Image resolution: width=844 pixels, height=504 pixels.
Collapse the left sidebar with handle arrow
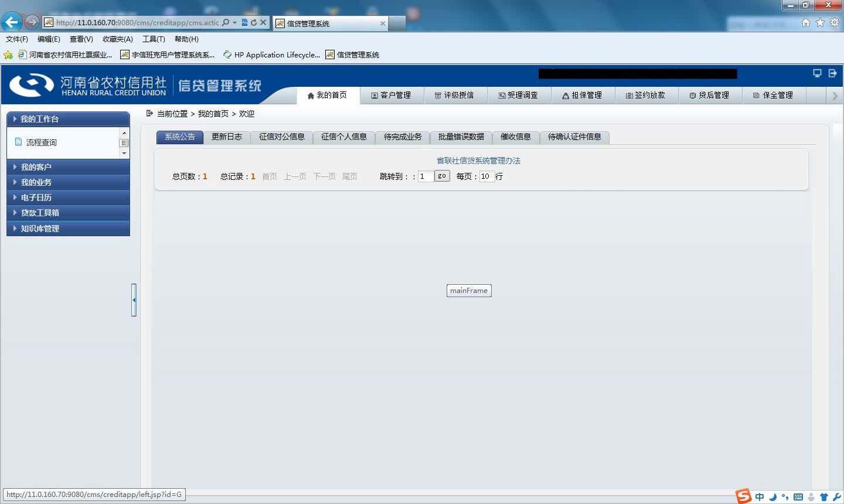[134, 300]
